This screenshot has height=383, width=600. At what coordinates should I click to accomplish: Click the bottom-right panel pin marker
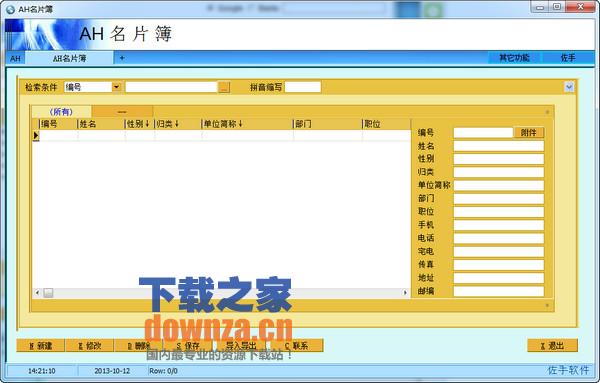[547, 305]
